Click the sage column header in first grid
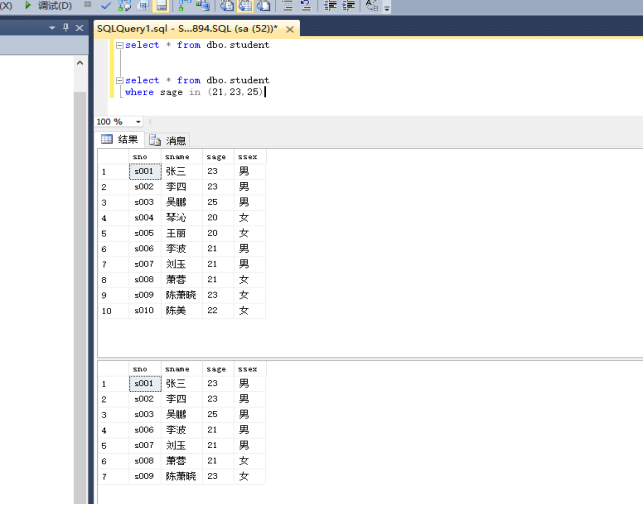The width and height of the screenshot is (643, 505). (216, 157)
